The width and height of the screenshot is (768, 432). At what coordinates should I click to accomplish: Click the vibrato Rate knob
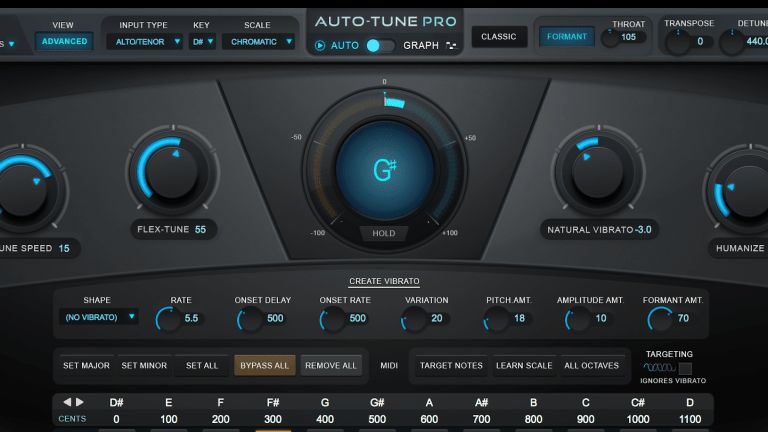(x=168, y=319)
